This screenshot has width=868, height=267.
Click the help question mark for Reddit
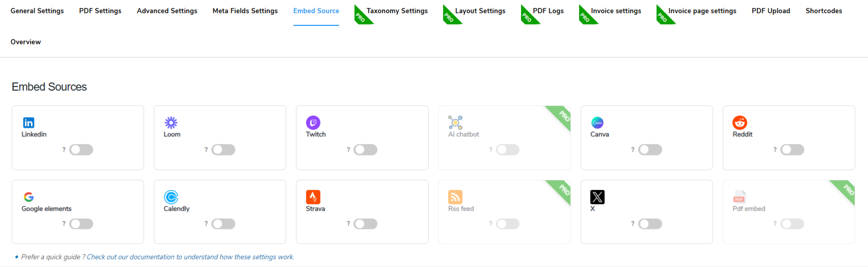click(x=775, y=150)
